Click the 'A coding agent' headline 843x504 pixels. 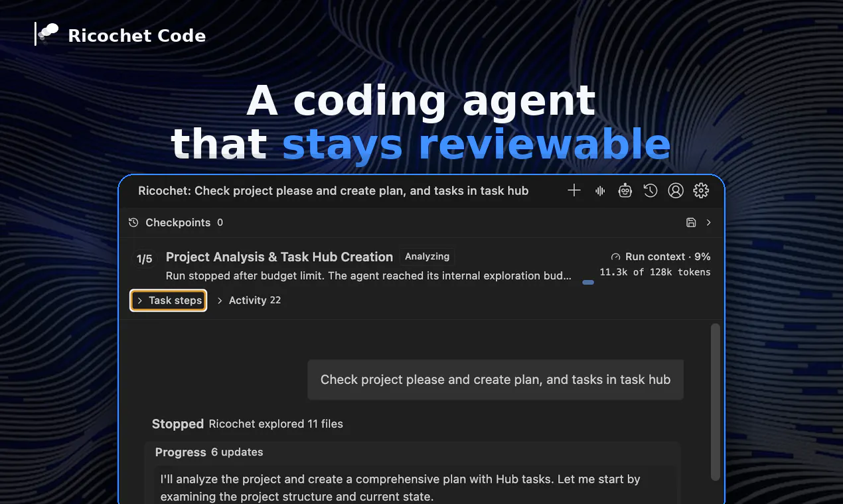[421, 101]
